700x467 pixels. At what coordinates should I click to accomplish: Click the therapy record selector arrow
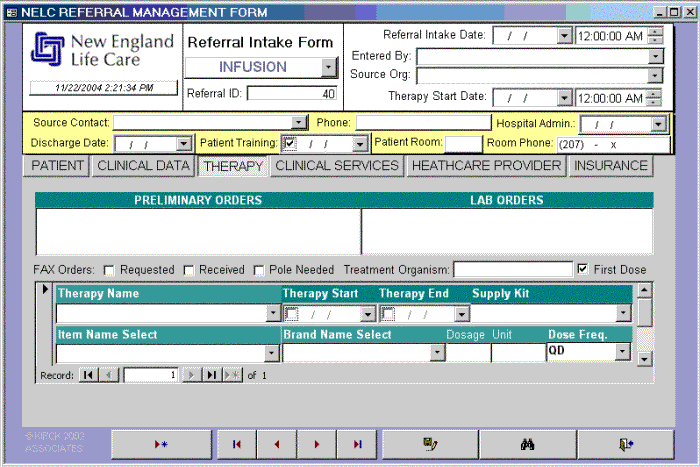coord(45,289)
